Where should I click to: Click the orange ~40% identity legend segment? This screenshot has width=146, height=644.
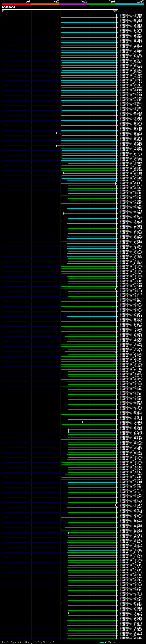(x=45, y=4)
